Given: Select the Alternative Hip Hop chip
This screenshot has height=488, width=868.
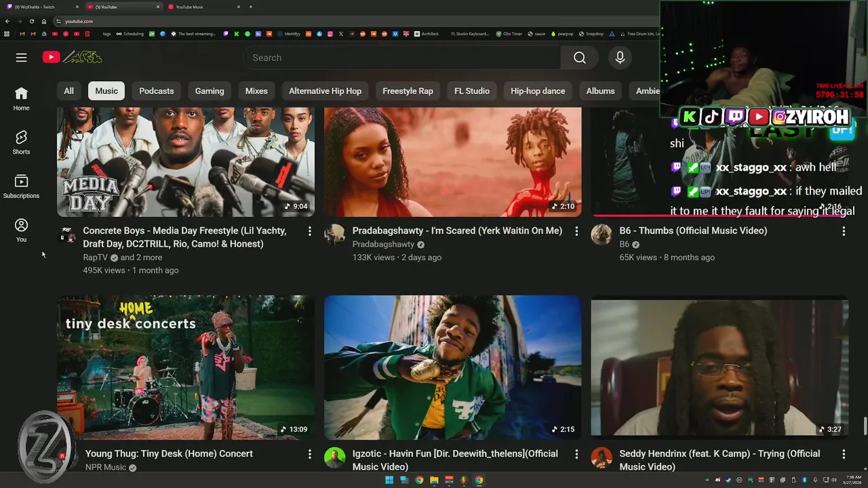Looking at the screenshot, I should pyautogui.click(x=325, y=91).
